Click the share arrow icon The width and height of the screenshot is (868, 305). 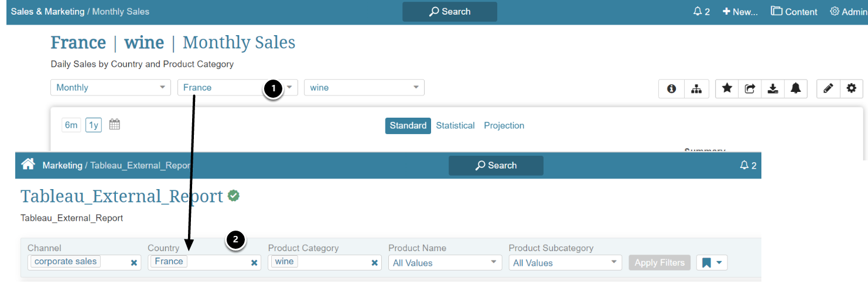click(750, 88)
